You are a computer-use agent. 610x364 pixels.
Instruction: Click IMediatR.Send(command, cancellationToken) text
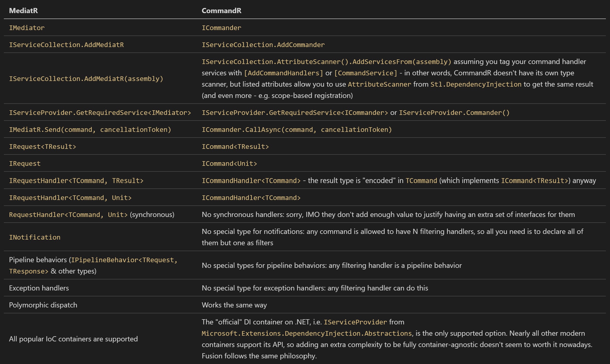pos(90,130)
